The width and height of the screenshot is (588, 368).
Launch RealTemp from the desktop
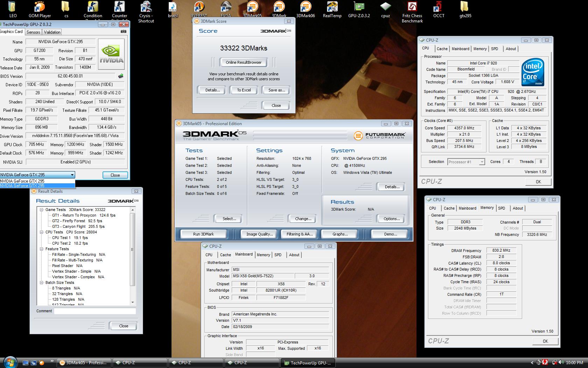tap(332, 9)
